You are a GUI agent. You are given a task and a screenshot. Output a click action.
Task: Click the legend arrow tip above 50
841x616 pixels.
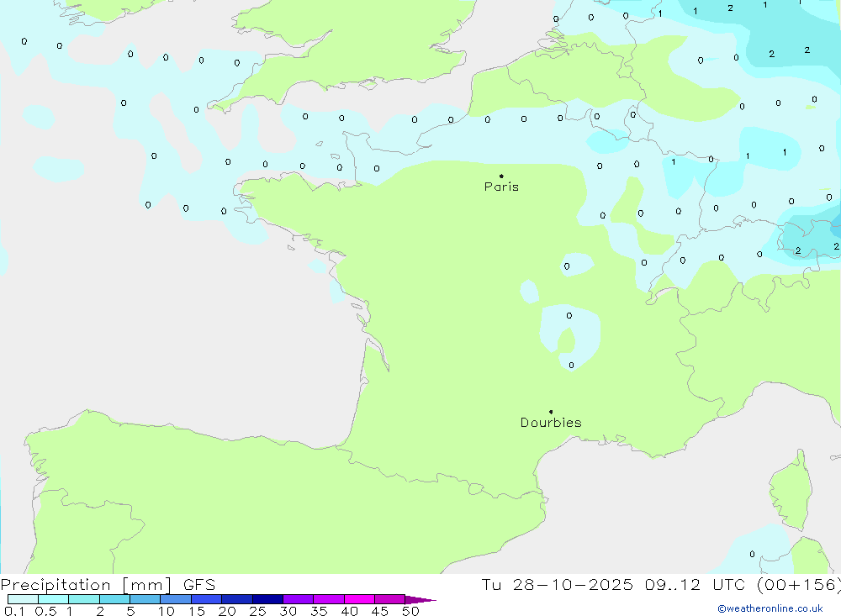[x=420, y=600]
